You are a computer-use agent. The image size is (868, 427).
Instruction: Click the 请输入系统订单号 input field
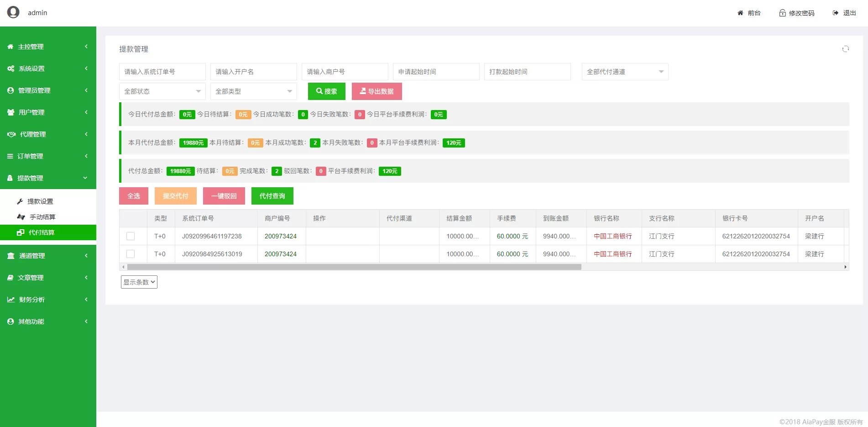[162, 72]
